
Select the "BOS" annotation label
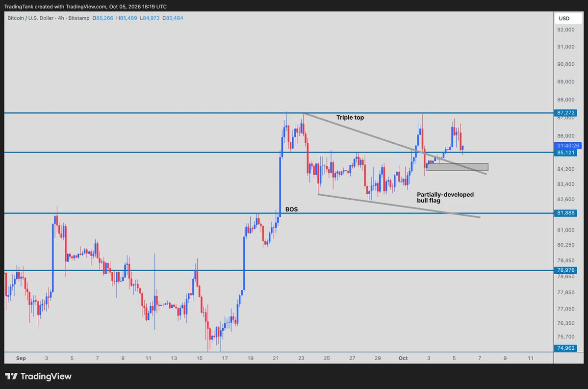coord(291,209)
